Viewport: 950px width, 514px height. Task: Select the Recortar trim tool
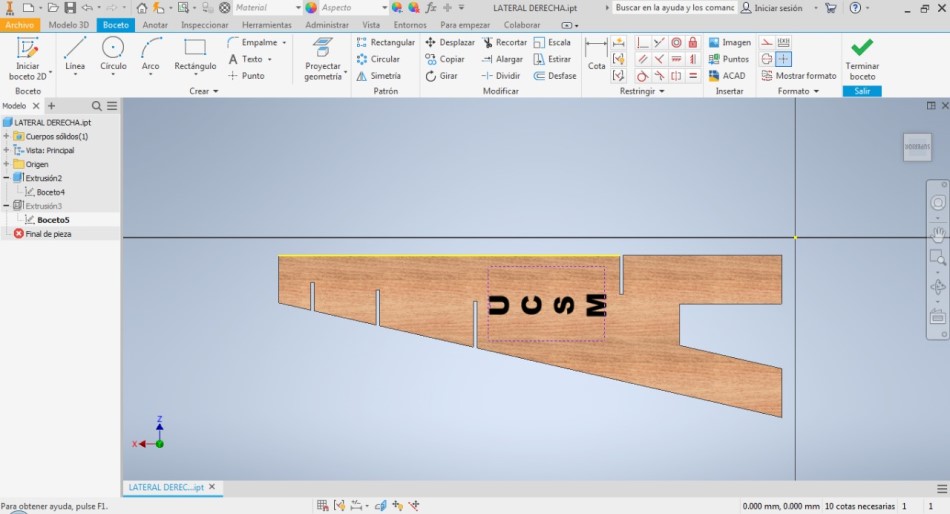coord(504,42)
